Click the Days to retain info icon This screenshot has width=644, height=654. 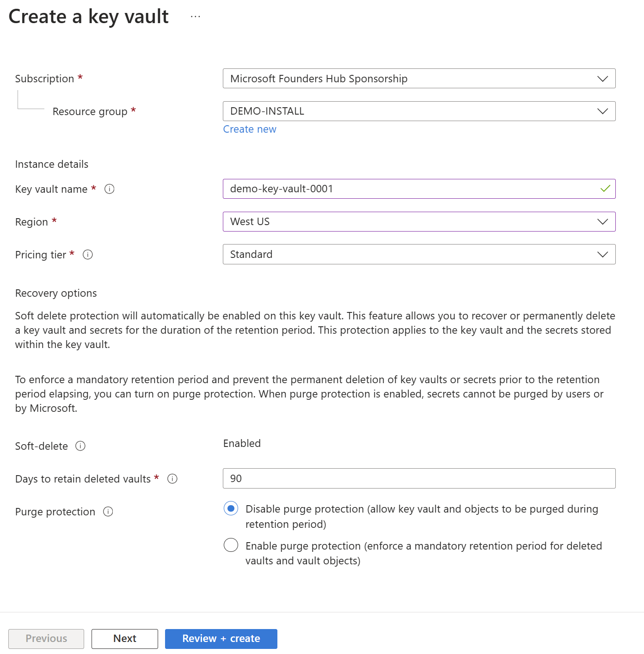click(172, 479)
